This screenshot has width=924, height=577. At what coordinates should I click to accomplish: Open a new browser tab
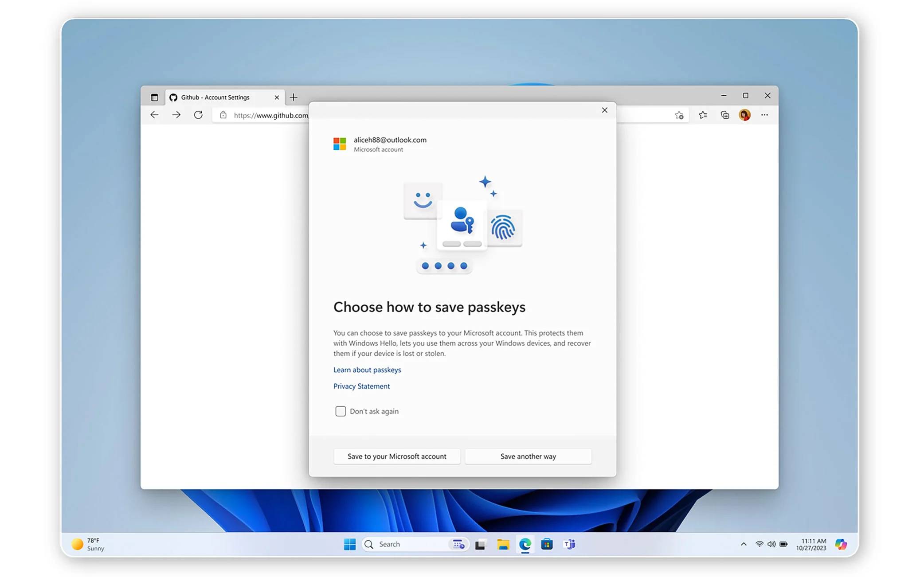[x=294, y=97]
